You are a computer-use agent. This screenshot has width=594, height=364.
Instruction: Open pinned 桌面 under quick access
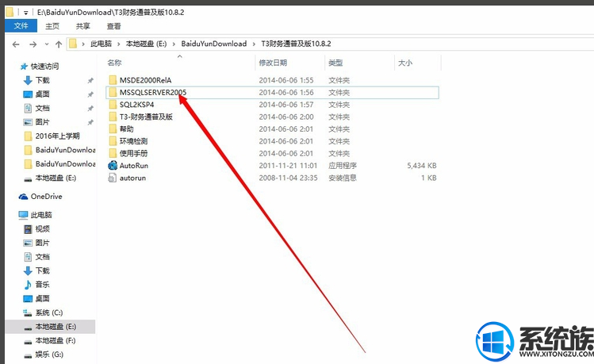tap(43, 94)
